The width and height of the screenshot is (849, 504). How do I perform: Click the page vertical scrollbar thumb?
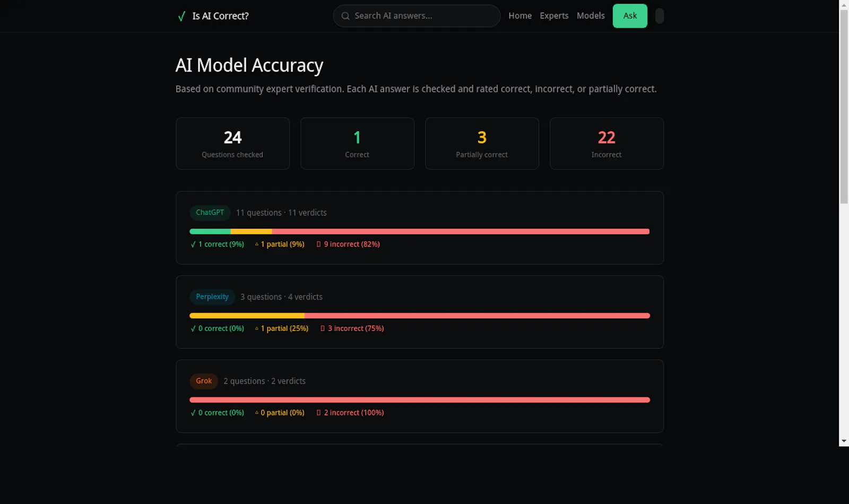tap(844, 106)
